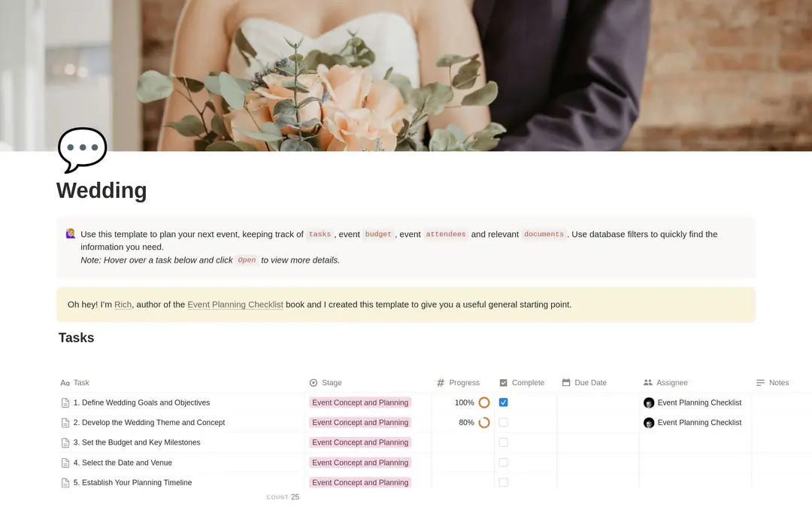Open Stage tag dropdown for task 5
This screenshot has height=507, width=812.
(x=360, y=483)
